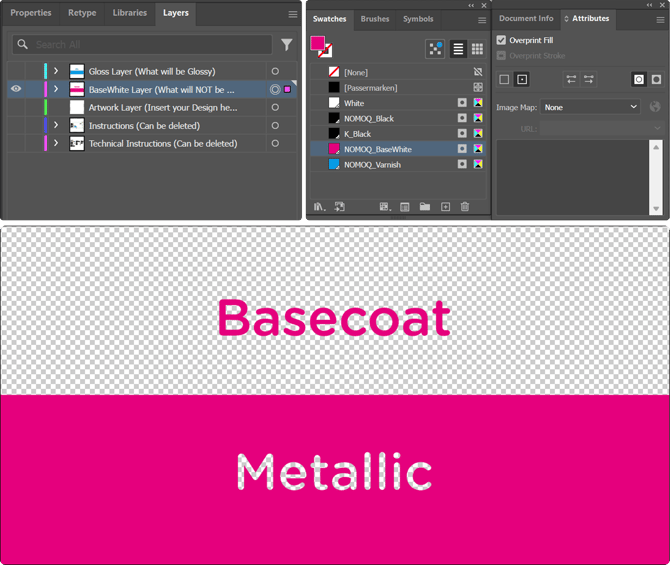Click the Instructions layer target circle
Image resolution: width=670 pixels, height=565 pixels.
pyautogui.click(x=275, y=125)
